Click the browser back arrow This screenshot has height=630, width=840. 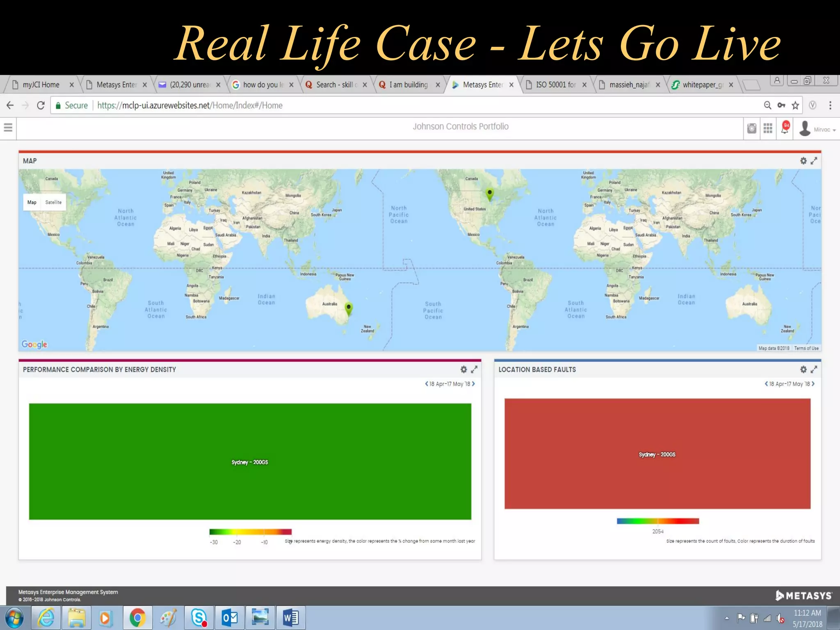pyautogui.click(x=10, y=105)
